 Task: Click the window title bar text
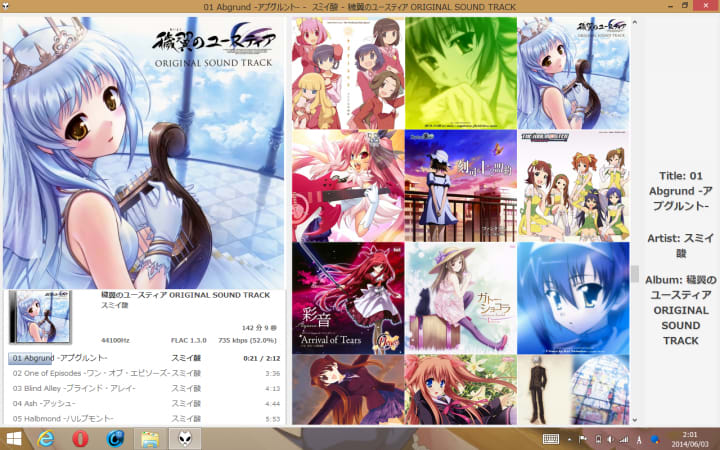[360, 6]
